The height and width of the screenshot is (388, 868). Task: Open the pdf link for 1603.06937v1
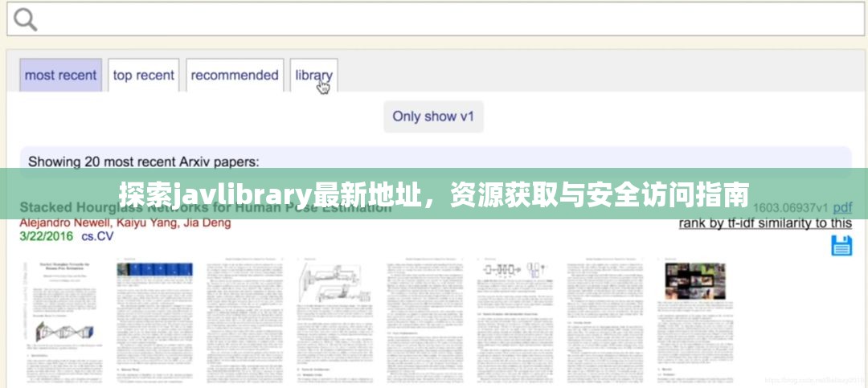(842, 207)
